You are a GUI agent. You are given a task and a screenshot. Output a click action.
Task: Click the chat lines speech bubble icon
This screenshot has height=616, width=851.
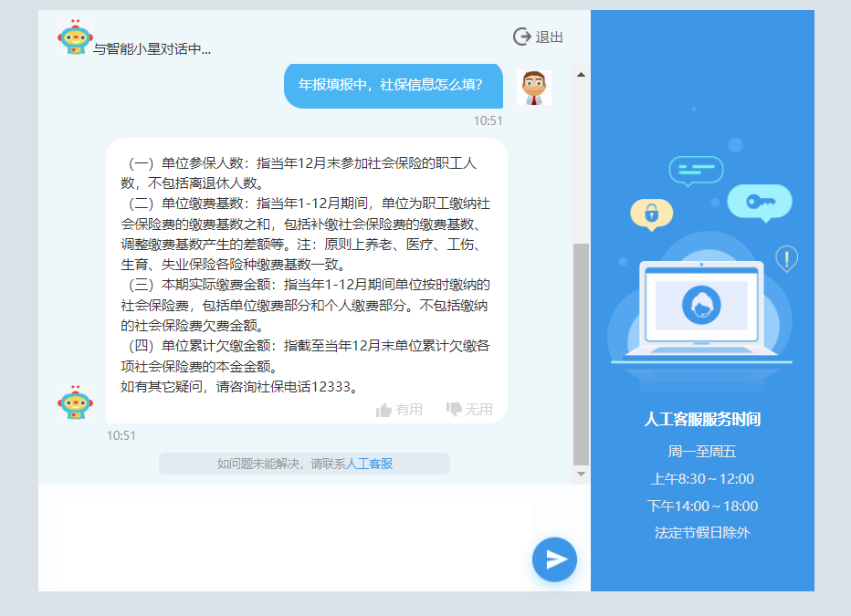pos(697,171)
